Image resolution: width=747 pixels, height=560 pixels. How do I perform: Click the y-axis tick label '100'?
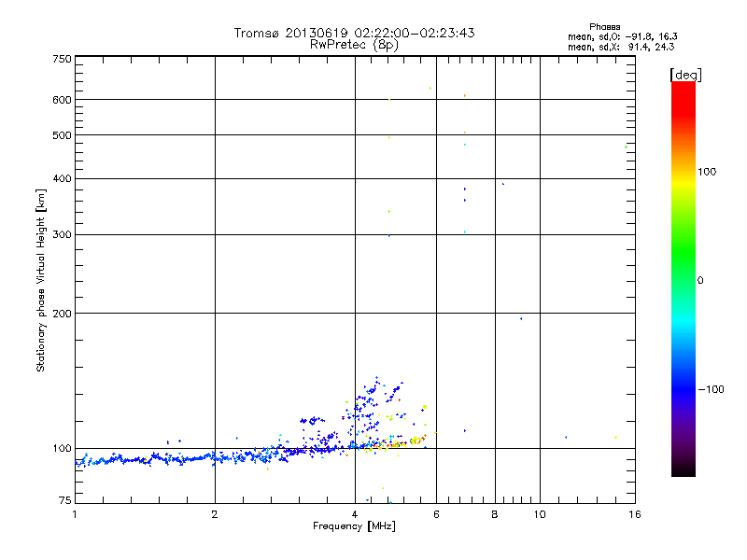click(x=62, y=448)
